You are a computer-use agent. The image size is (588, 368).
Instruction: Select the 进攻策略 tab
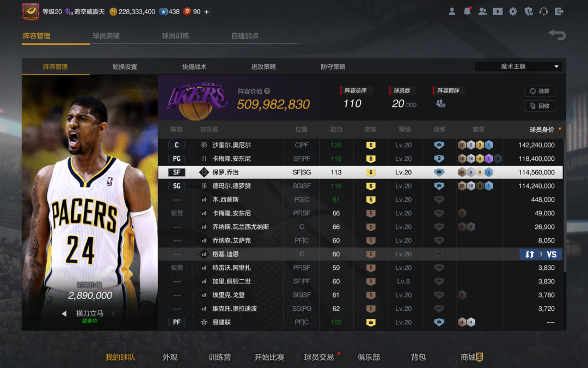[264, 67]
